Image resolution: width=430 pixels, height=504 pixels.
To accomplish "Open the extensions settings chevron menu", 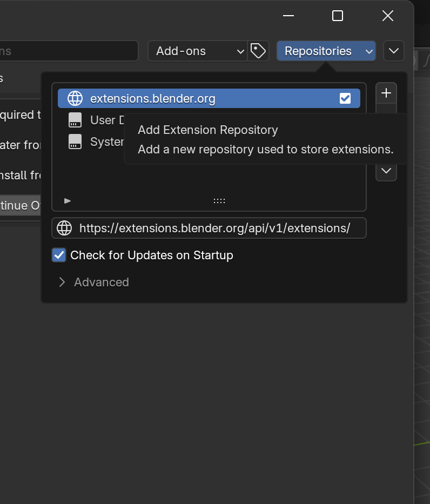I will pos(393,51).
